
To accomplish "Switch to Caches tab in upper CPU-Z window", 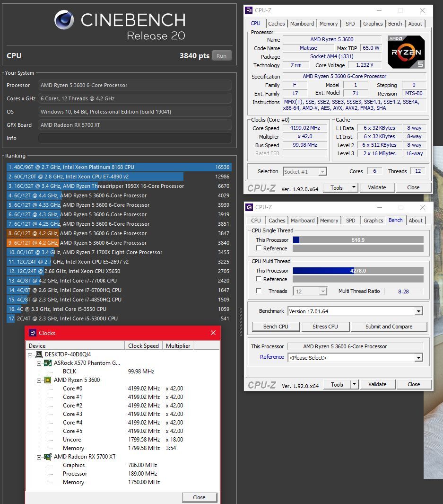I will [277, 24].
